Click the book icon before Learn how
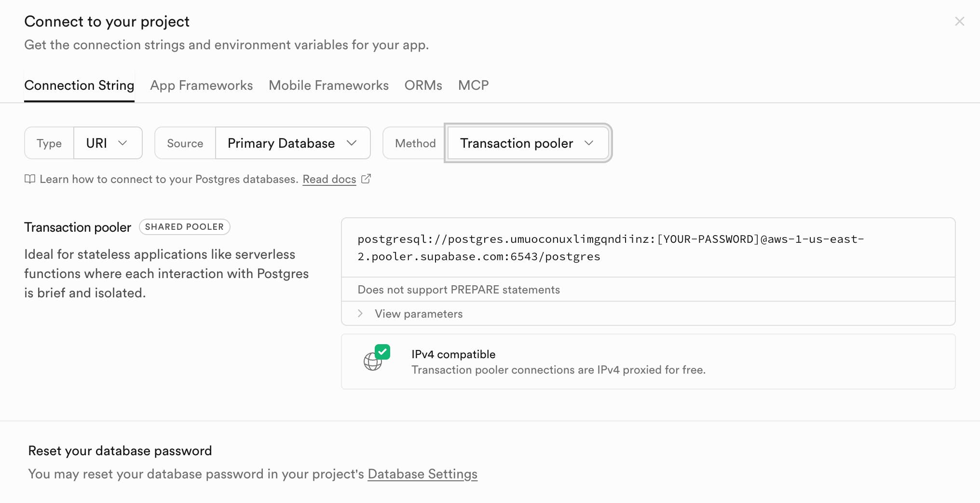Image resolution: width=980 pixels, height=503 pixels. click(x=30, y=179)
